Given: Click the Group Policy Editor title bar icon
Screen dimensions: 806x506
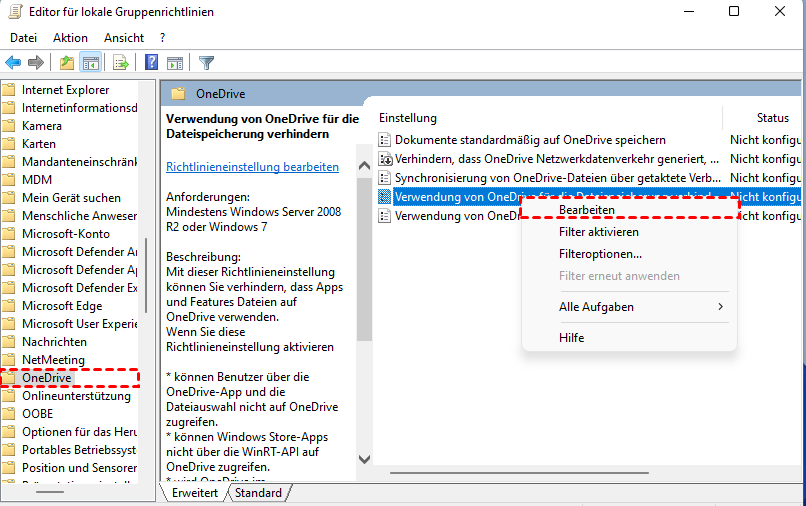Looking at the screenshot, I should click(15, 11).
